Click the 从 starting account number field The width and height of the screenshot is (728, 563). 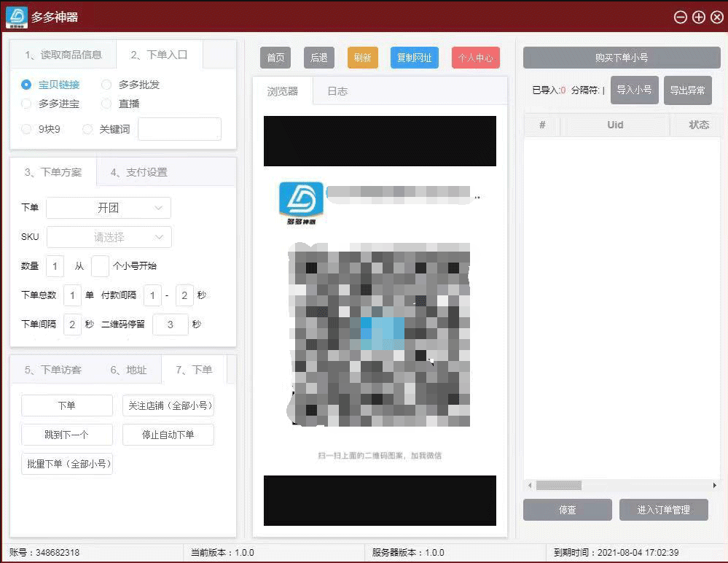[x=100, y=266]
